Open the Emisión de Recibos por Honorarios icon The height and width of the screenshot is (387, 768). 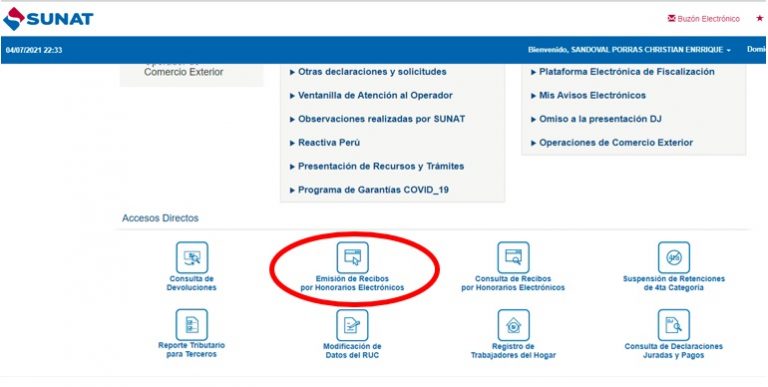pyautogui.click(x=352, y=257)
